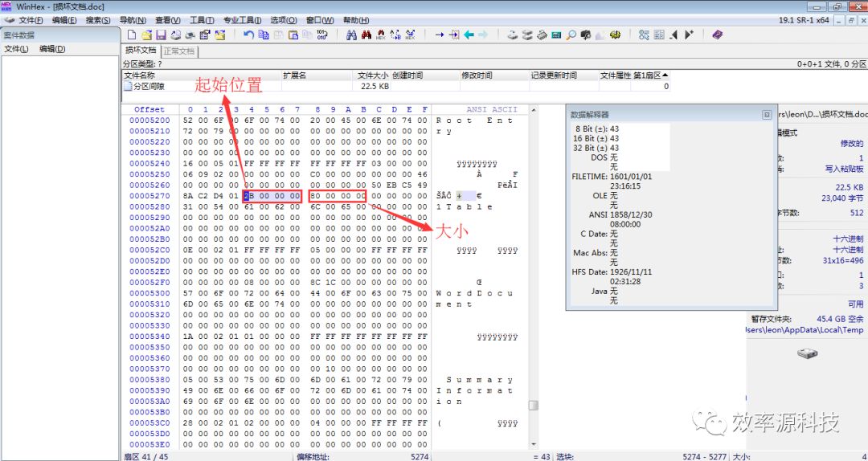Screen dimensions: 868x461
Task: Click the ANSI ASCII column header
Action: 492,109
